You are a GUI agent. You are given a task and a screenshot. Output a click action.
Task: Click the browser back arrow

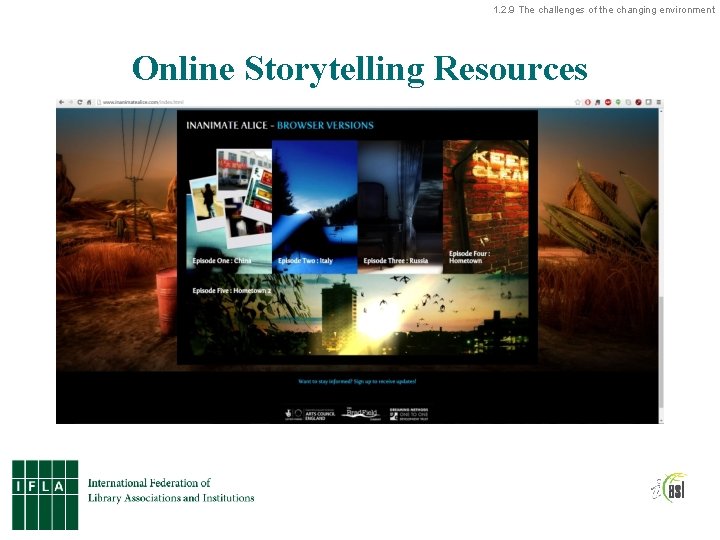pyautogui.click(x=62, y=102)
